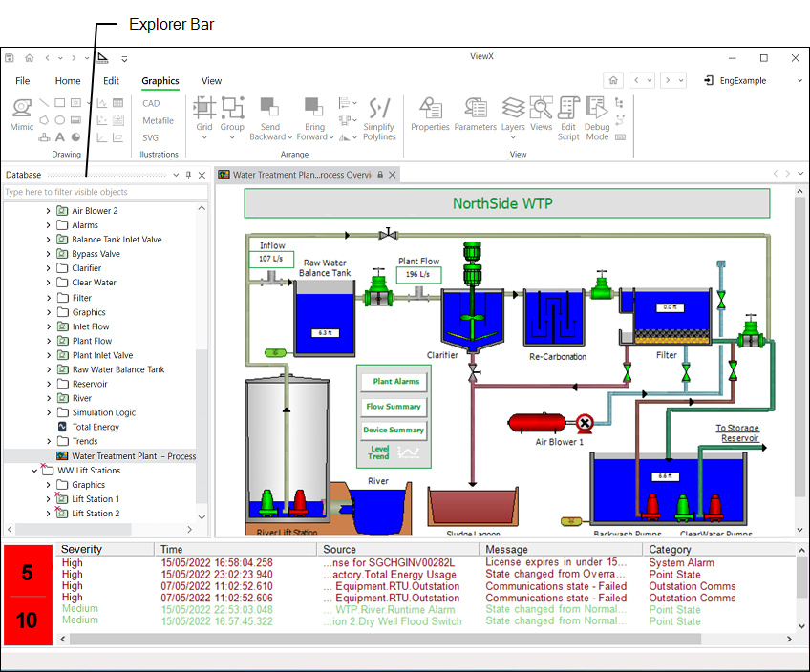This screenshot has height=672, width=810.
Task: Open the EngExample user dropdown
Action: pyautogui.click(x=754, y=81)
